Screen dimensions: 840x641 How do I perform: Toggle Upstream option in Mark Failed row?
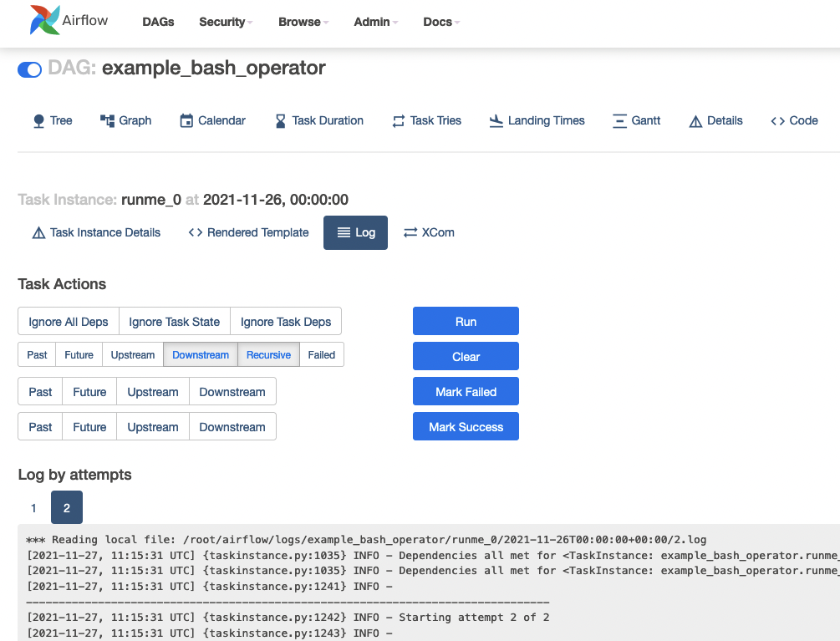pyautogui.click(x=153, y=391)
